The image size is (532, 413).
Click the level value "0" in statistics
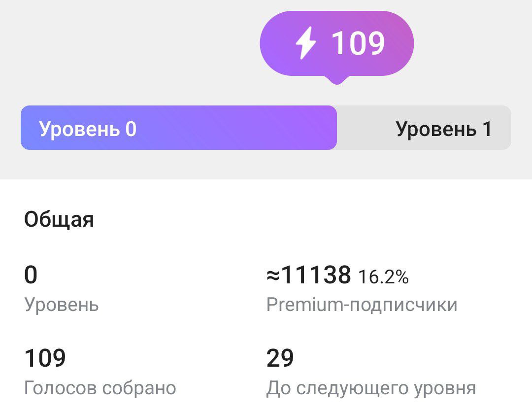(x=31, y=275)
